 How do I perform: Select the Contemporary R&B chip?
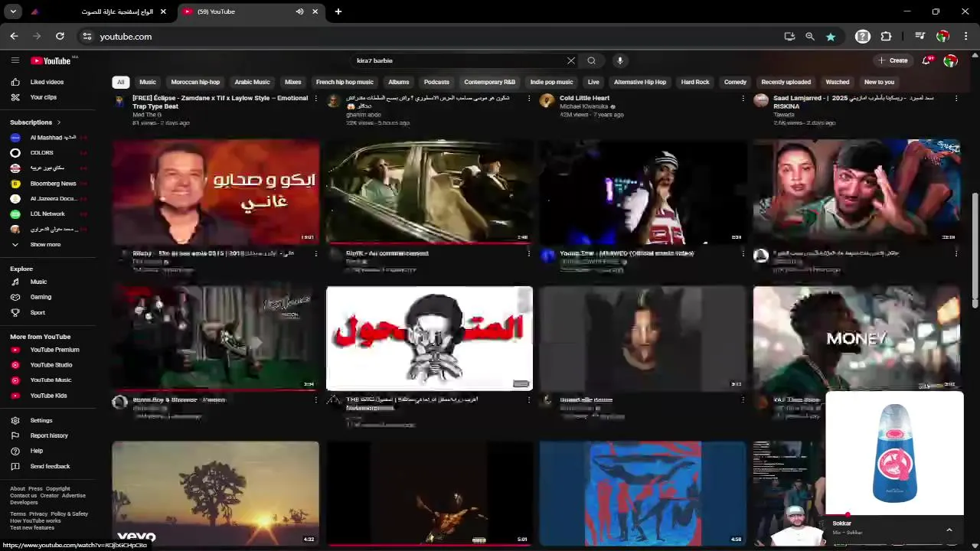click(489, 82)
